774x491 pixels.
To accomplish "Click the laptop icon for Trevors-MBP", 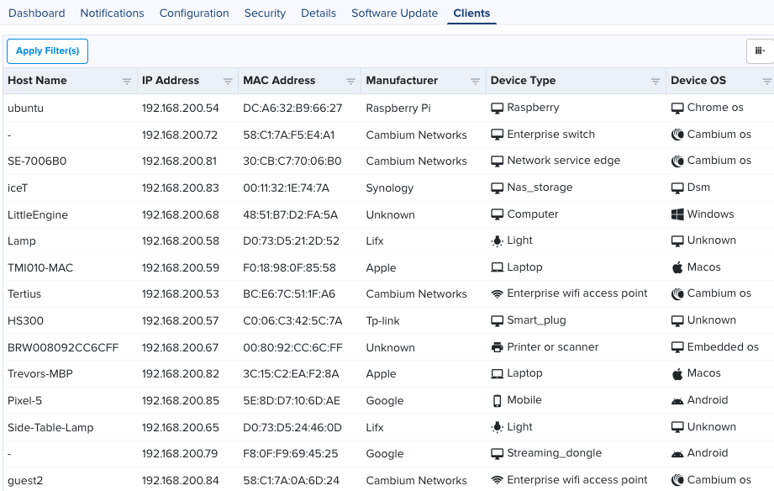I will 497,374.
